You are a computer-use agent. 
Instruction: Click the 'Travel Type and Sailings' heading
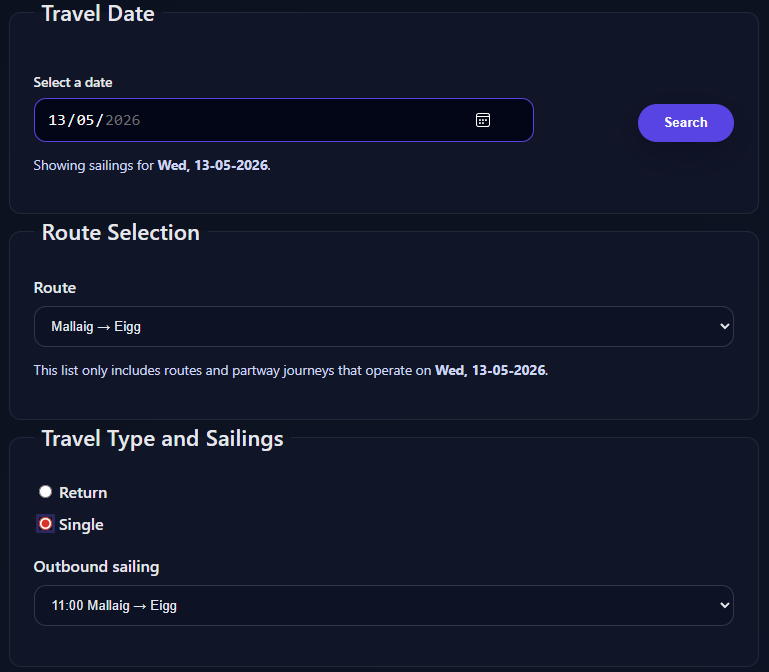click(162, 439)
